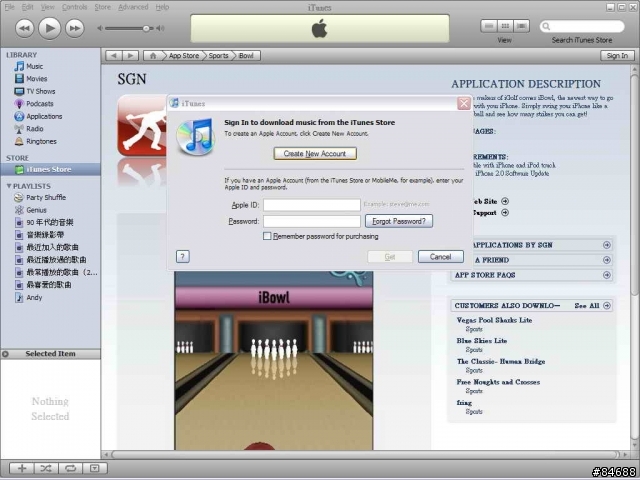The height and width of the screenshot is (480, 640).
Task: Switch to grid view button
Action: pyautogui.click(x=505, y=26)
